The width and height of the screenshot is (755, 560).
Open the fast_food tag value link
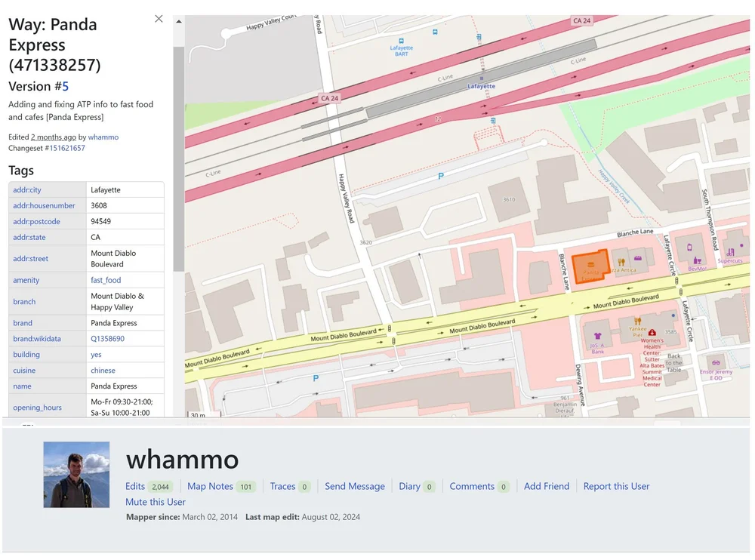[x=106, y=280]
